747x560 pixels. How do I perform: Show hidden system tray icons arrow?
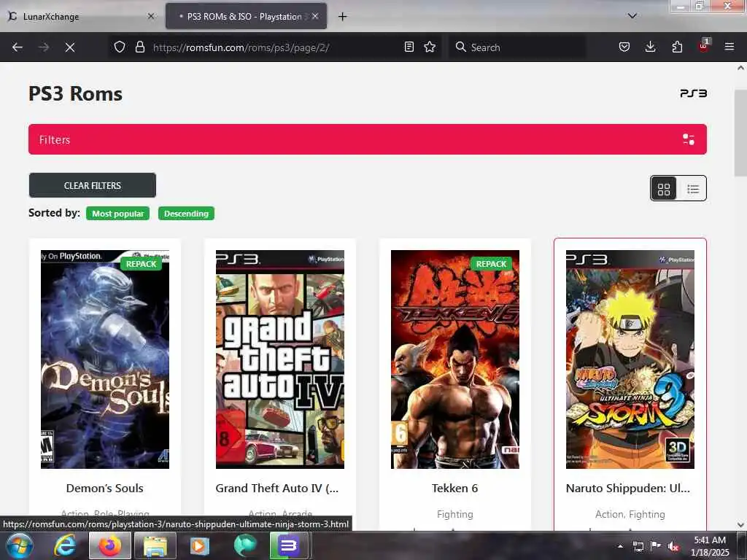tap(620, 546)
